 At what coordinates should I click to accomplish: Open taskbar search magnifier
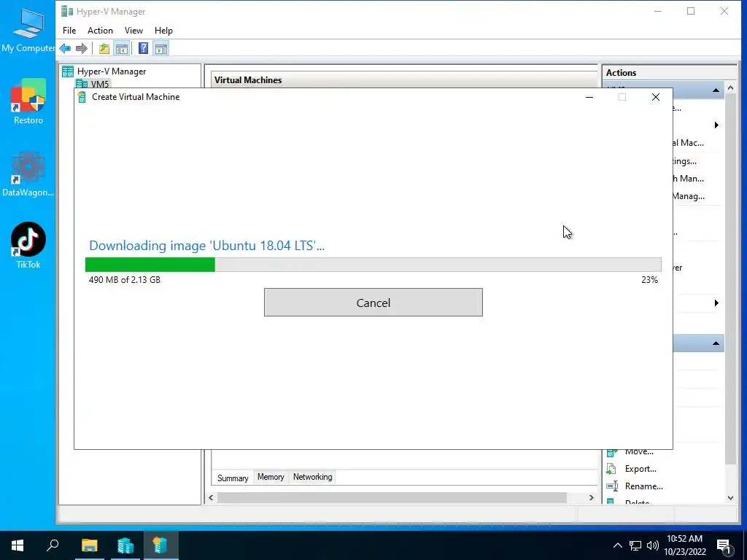point(53,545)
